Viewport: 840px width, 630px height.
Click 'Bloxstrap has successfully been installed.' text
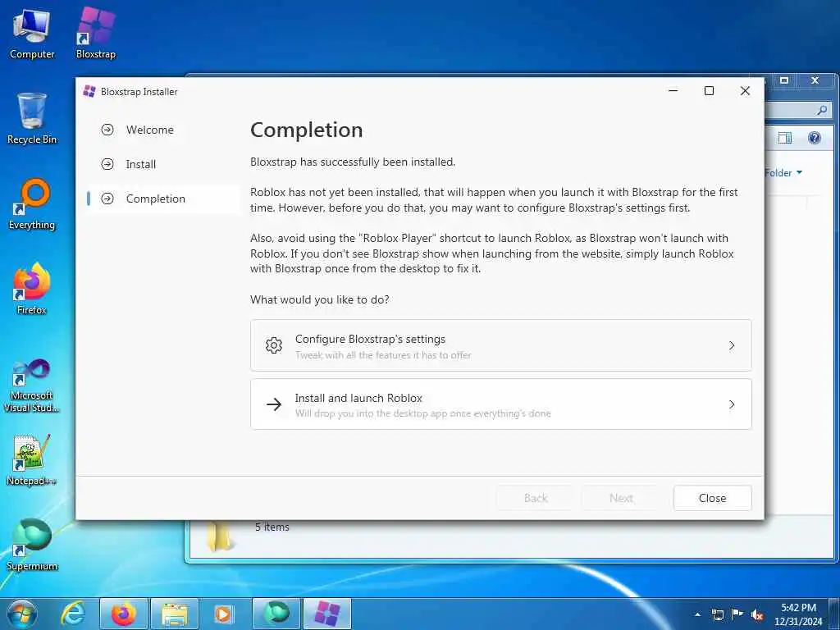click(x=353, y=162)
